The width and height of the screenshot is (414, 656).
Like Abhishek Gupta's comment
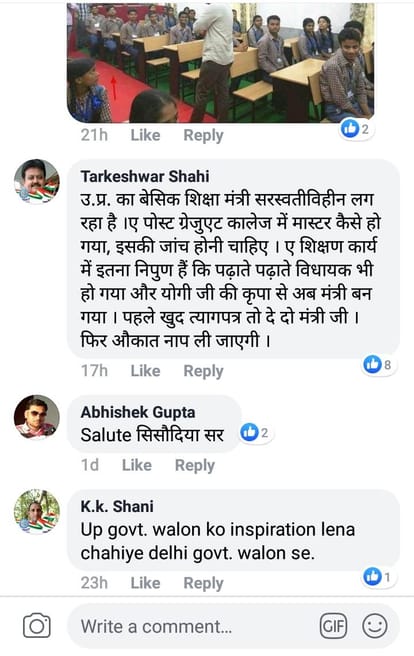coord(136,465)
